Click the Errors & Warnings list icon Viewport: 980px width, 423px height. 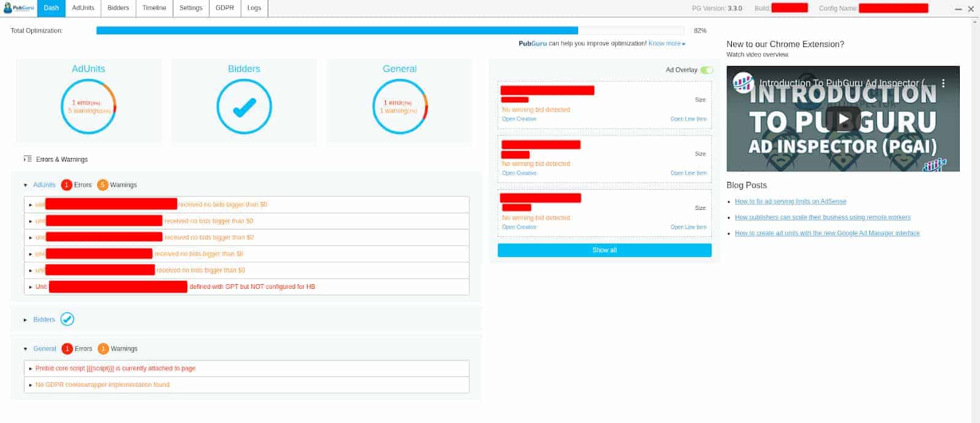[x=28, y=159]
